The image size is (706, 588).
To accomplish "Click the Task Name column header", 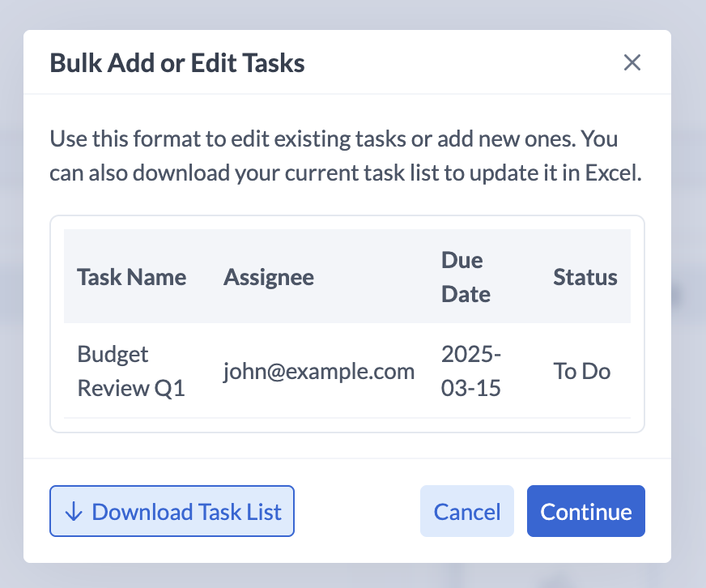I will [131, 277].
